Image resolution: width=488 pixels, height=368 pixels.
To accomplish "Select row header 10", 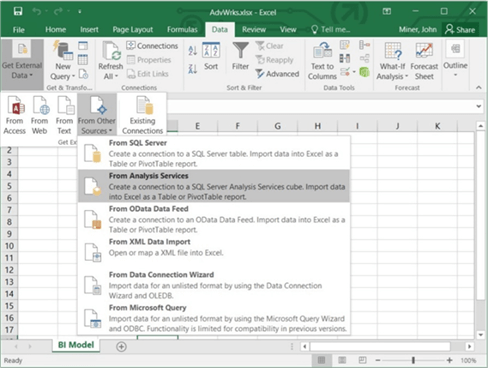I will (9, 246).
